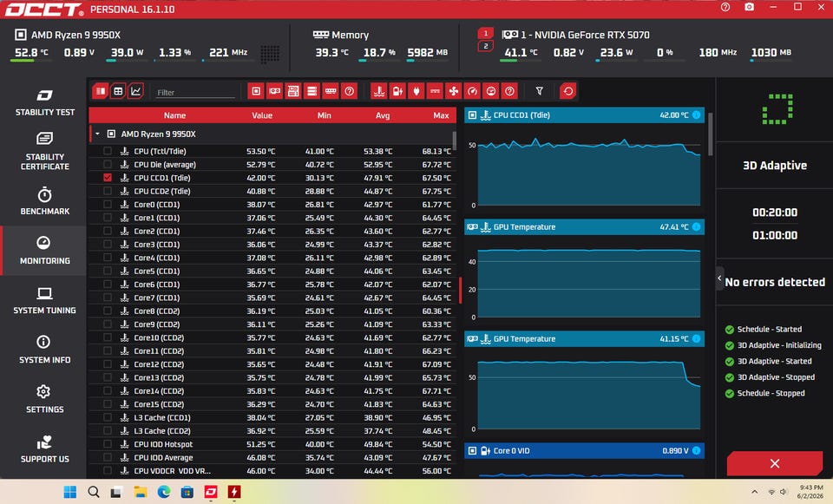Open OCCT from the Windows taskbar

(211, 492)
